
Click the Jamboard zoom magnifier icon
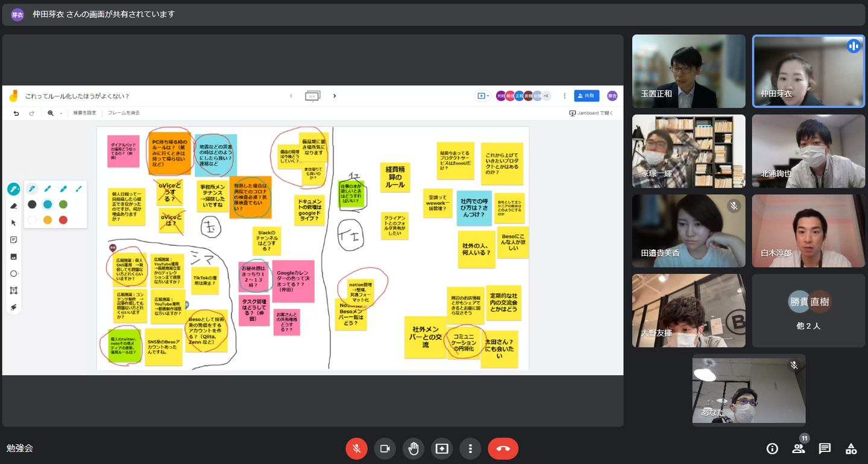[51, 113]
